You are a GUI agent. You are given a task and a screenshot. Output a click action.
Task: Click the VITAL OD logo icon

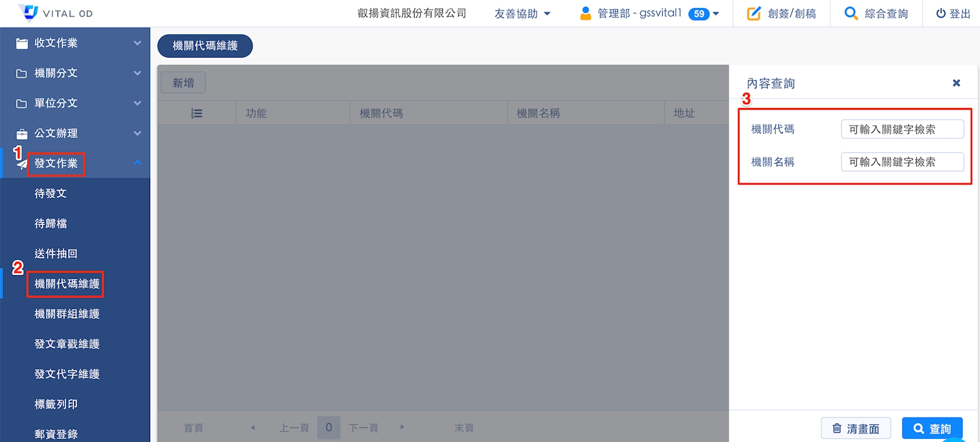point(29,12)
